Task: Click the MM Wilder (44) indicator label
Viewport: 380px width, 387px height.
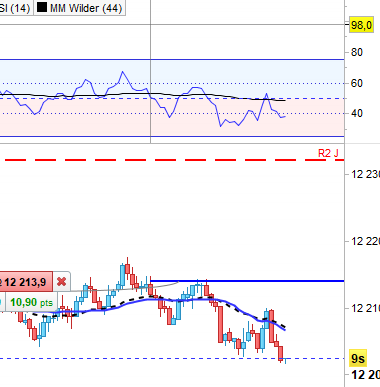Action: pyautogui.click(x=79, y=8)
